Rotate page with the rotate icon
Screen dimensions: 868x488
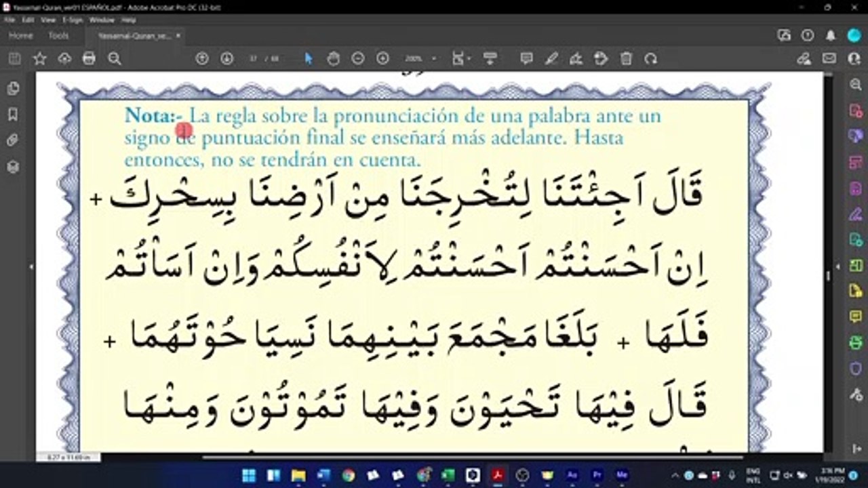pyautogui.click(x=651, y=59)
